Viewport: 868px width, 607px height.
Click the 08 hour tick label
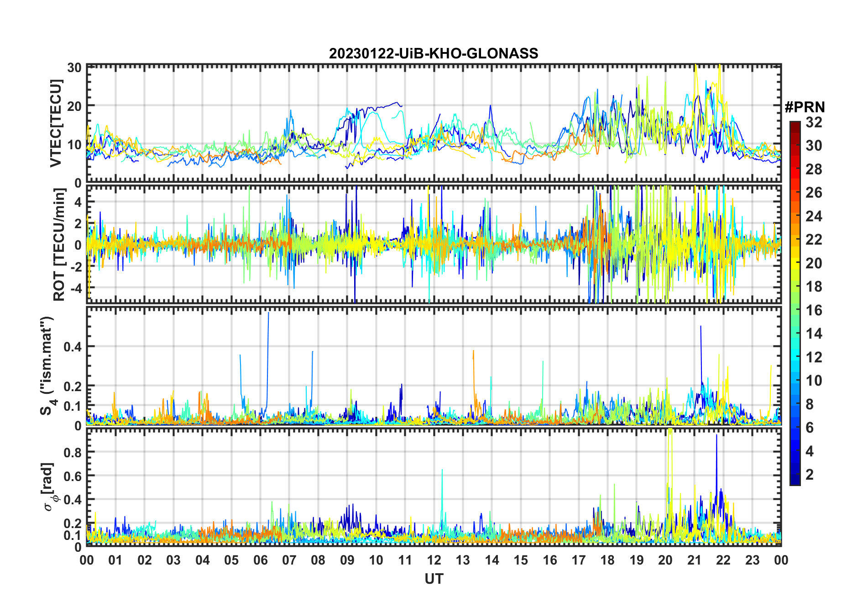coord(318,560)
